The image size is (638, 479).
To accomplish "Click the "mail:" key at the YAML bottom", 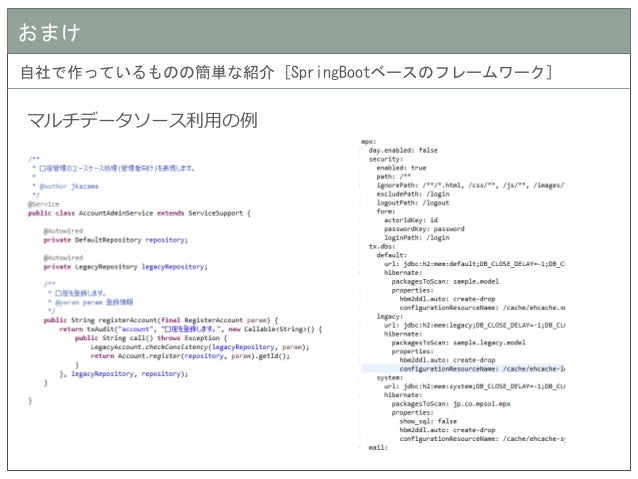I will (378, 448).
